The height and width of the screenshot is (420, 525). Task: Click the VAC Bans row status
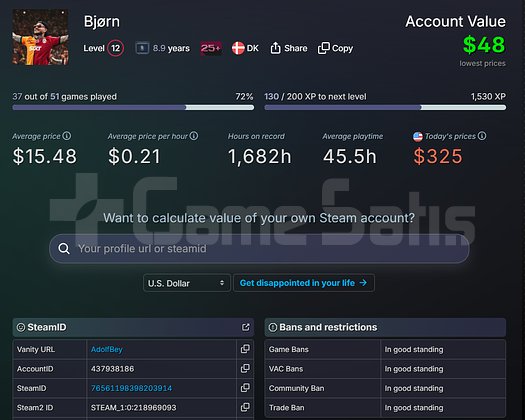tap(414, 369)
